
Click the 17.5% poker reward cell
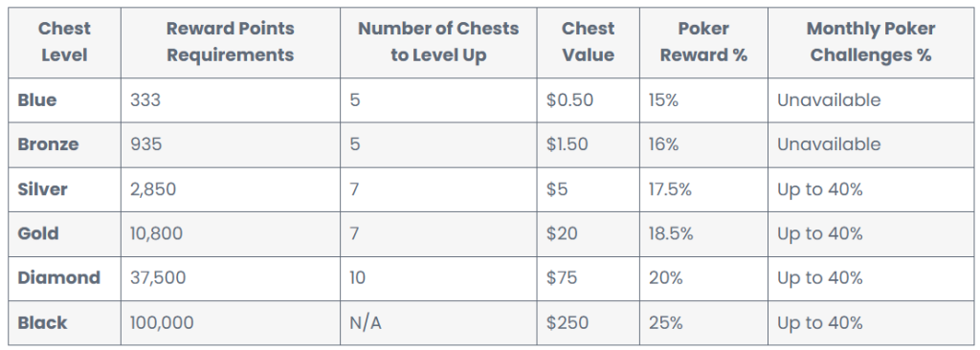pyautogui.click(x=670, y=189)
